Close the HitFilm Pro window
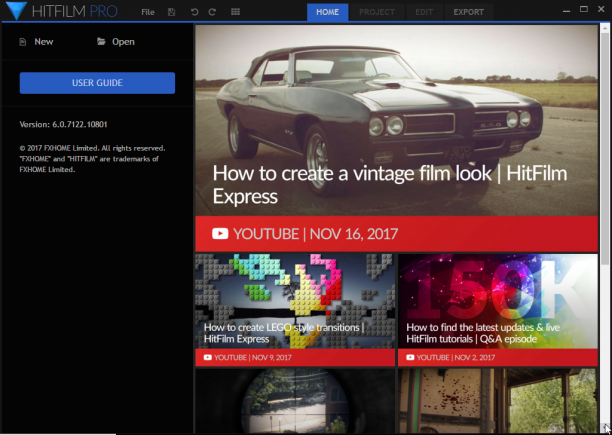 (601, 9)
